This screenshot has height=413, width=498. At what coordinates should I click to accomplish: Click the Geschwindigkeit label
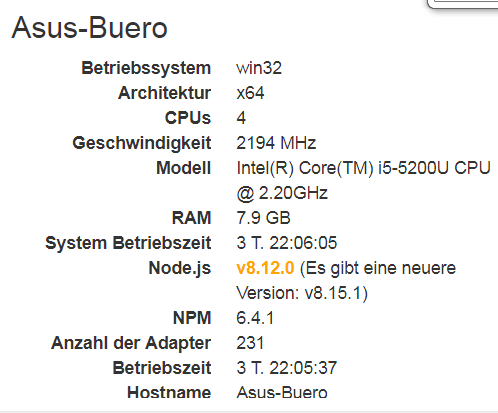[x=142, y=143]
